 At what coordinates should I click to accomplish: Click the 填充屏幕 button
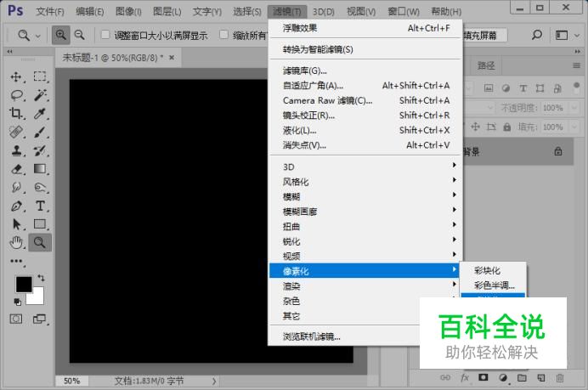pyautogui.click(x=484, y=35)
